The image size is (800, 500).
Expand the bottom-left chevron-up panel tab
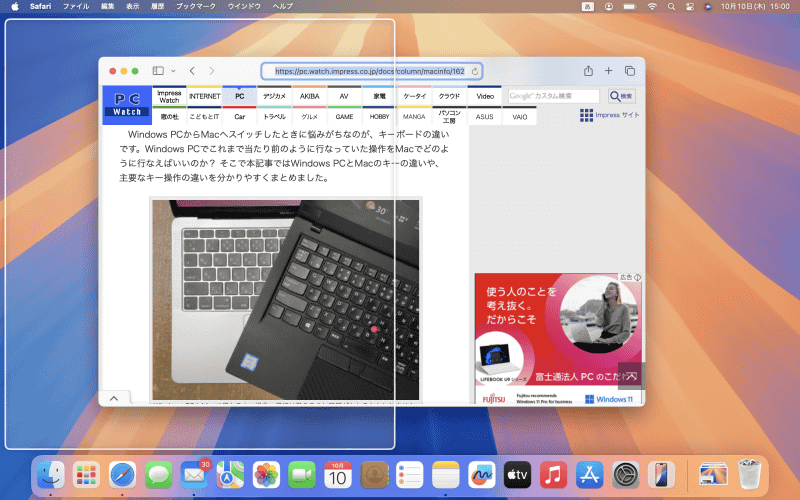coord(114,398)
